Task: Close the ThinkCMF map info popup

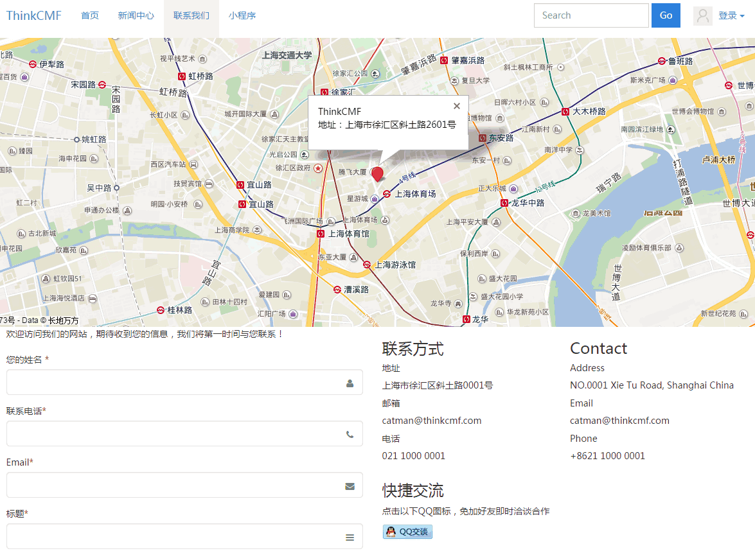Action: (x=457, y=106)
